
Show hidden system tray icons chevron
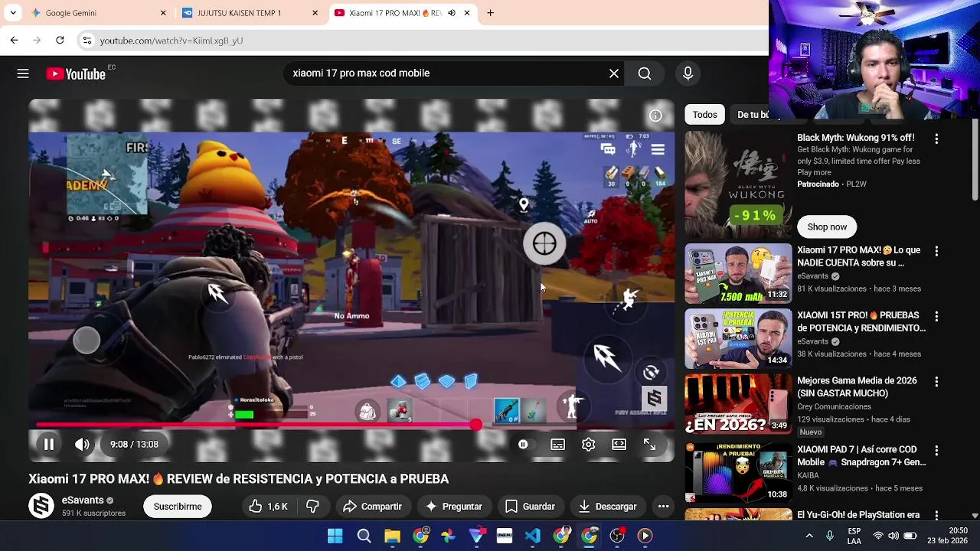(809, 536)
